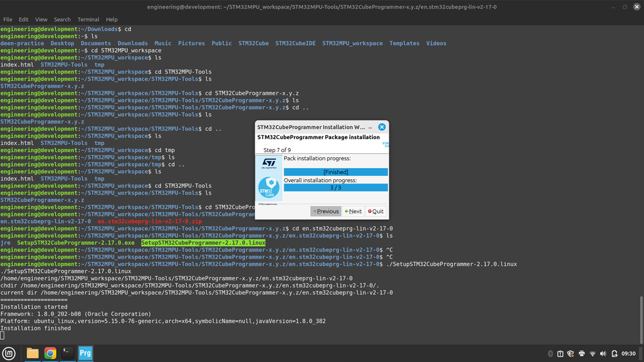Viewport: 644px width, 362px height.
Task: Open the clipboard warning tray icon
Action: pyautogui.click(x=560, y=354)
